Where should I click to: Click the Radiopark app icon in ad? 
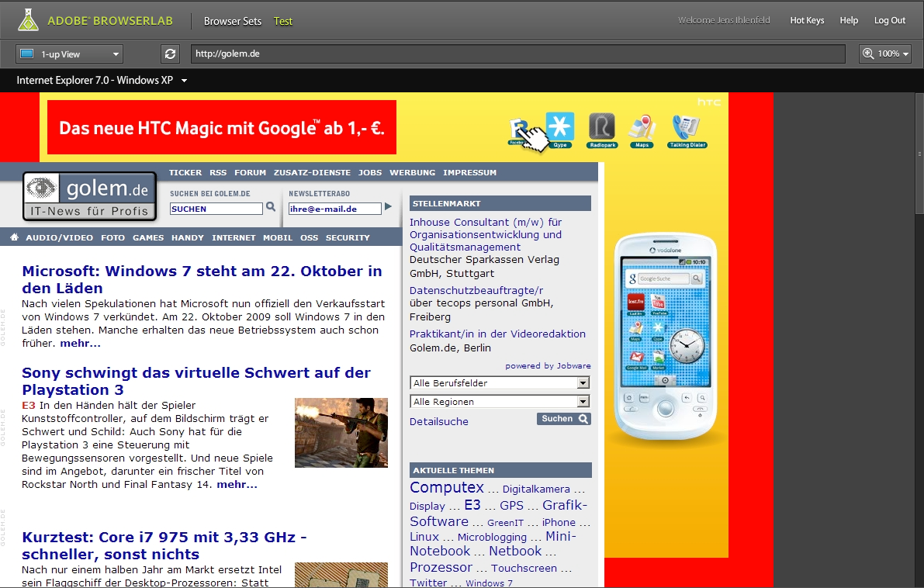[x=602, y=130]
